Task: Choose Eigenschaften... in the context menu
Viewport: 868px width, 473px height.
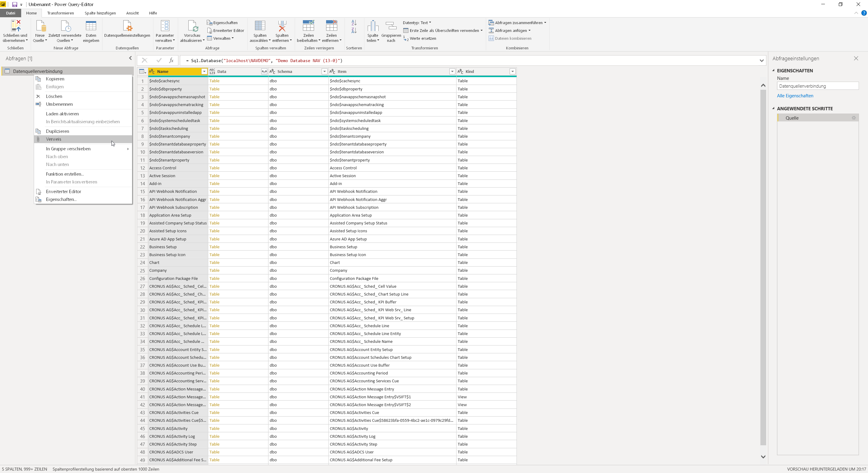Action: click(x=83, y=199)
